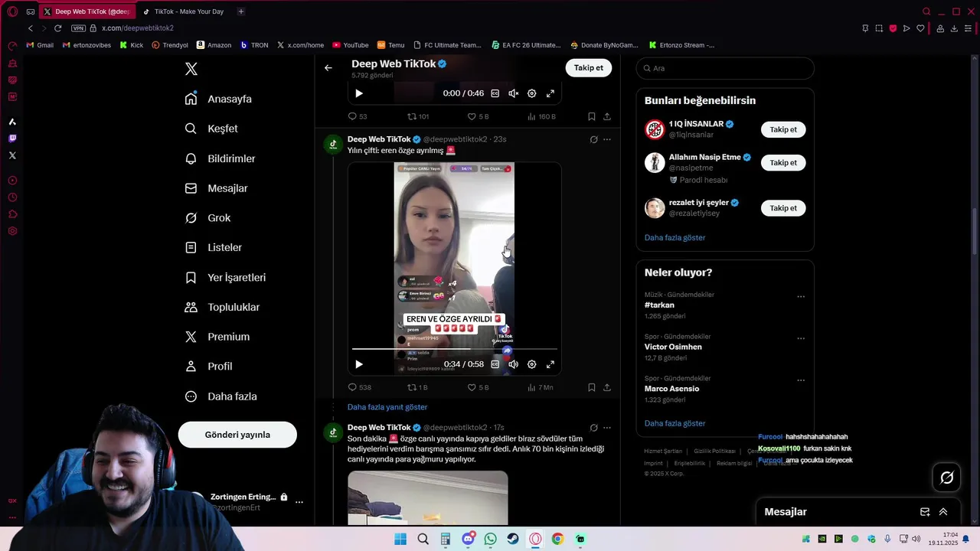Expand the Mesajlar drawer chevrons

click(x=943, y=512)
